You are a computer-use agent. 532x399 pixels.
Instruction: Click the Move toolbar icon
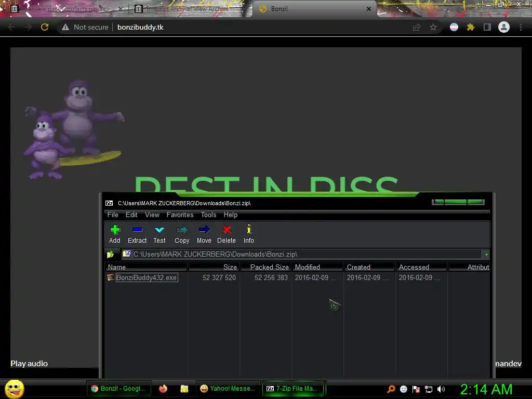click(204, 234)
